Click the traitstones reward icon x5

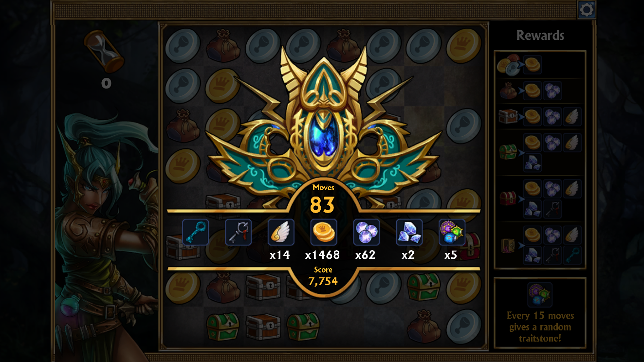pyautogui.click(x=452, y=232)
